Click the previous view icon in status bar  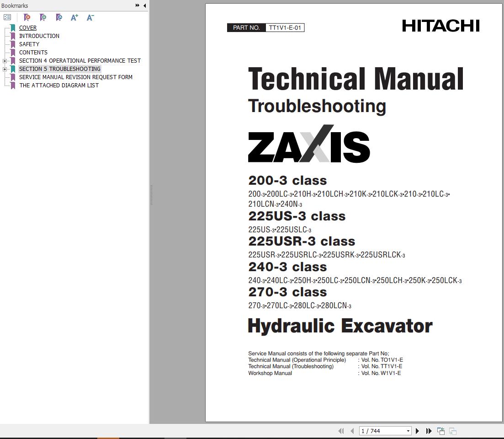[x=440, y=431]
